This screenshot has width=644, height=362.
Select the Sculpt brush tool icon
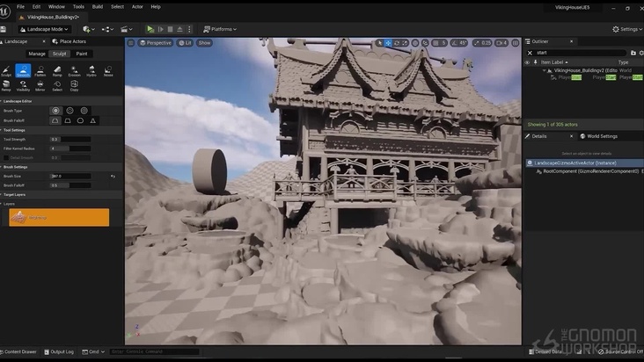6,71
